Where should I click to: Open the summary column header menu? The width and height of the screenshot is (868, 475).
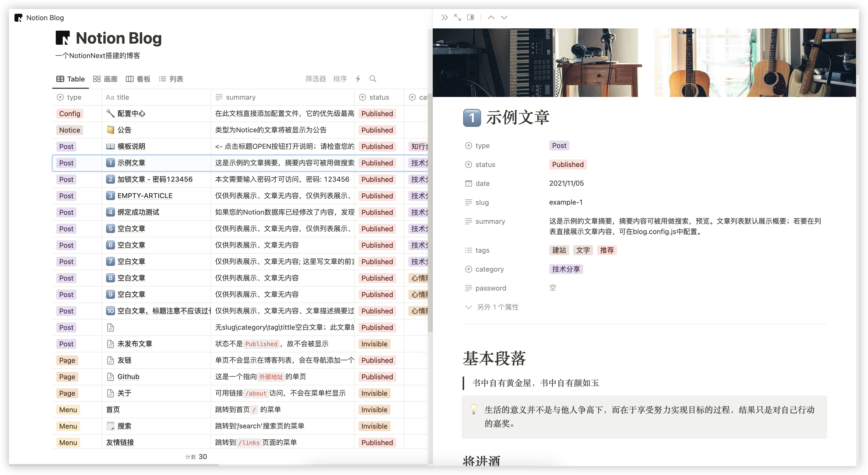coord(283,97)
